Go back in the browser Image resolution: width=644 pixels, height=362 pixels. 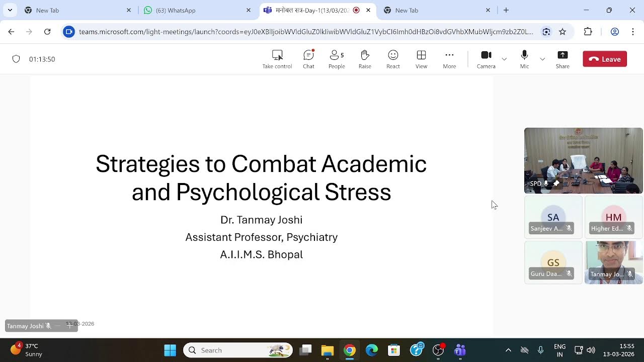coord(11,32)
